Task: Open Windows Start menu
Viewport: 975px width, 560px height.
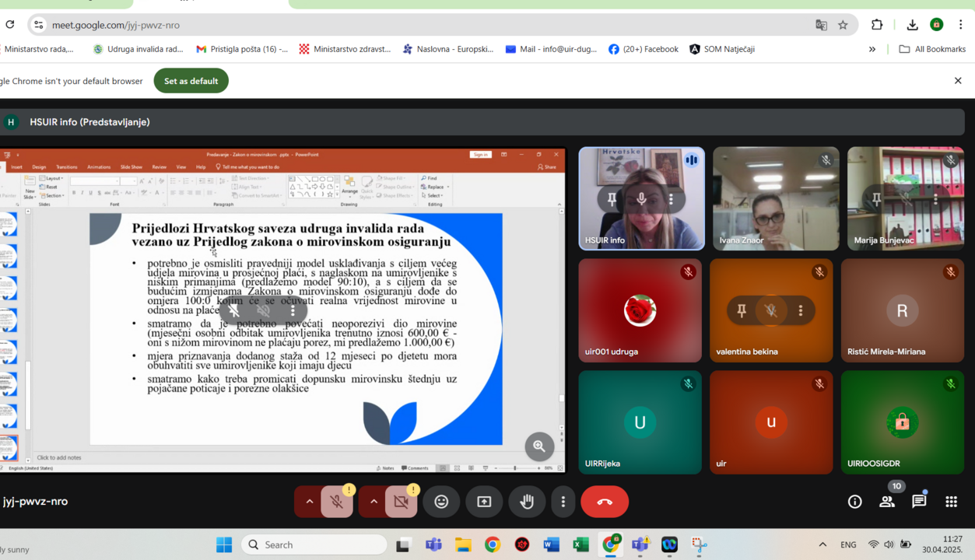Action: 224,545
